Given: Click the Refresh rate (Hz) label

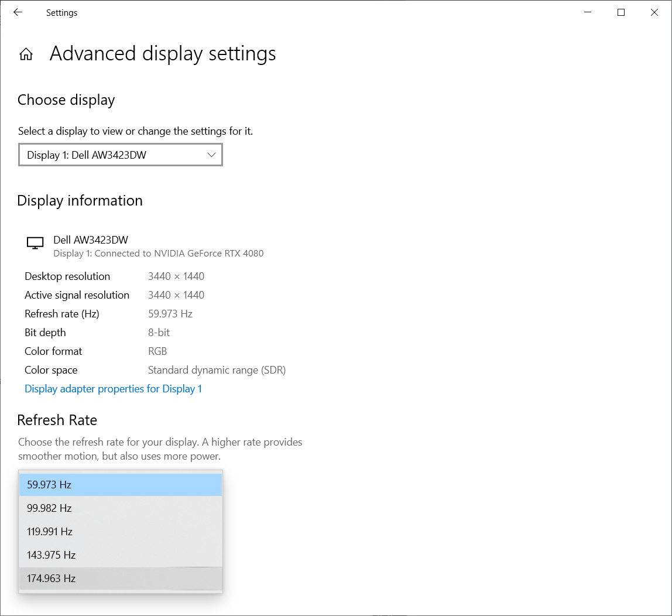Looking at the screenshot, I should [61, 314].
